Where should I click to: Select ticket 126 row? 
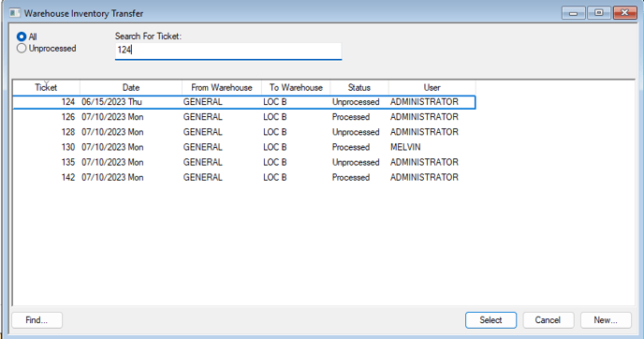click(244, 117)
